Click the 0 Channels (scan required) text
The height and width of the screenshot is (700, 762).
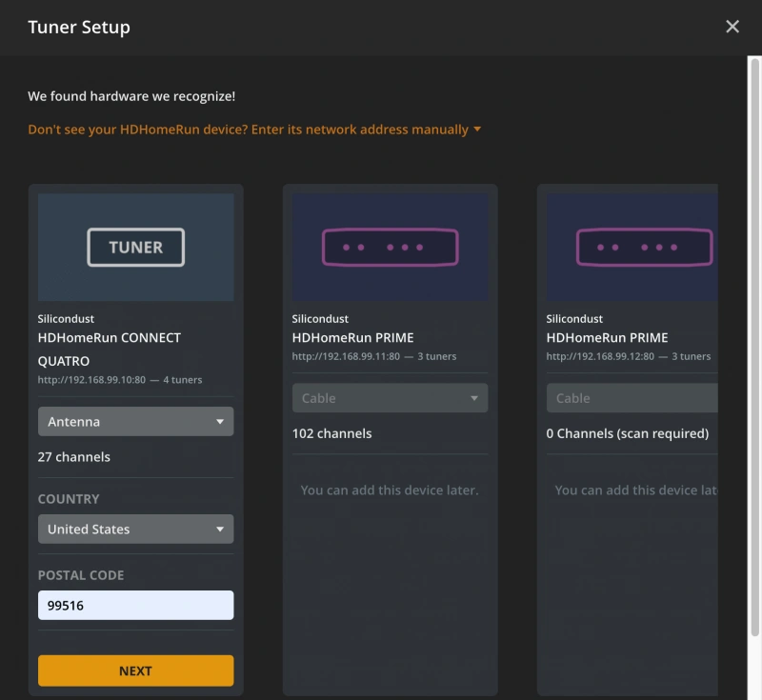(627, 433)
